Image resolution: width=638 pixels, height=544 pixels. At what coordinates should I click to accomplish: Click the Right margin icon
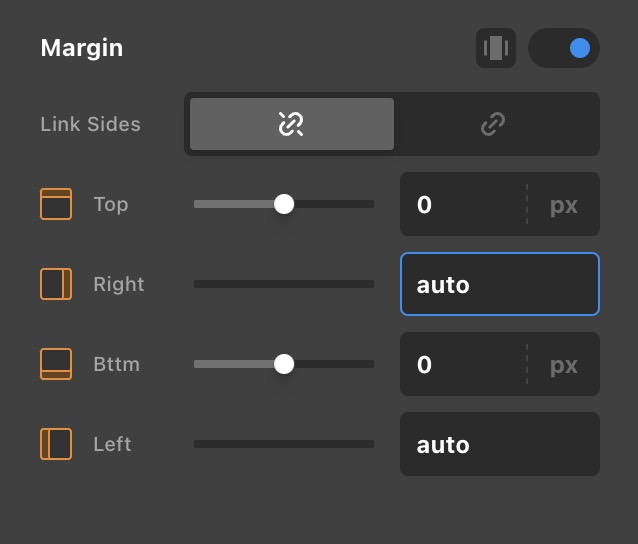pyautogui.click(x=56, y=284)
